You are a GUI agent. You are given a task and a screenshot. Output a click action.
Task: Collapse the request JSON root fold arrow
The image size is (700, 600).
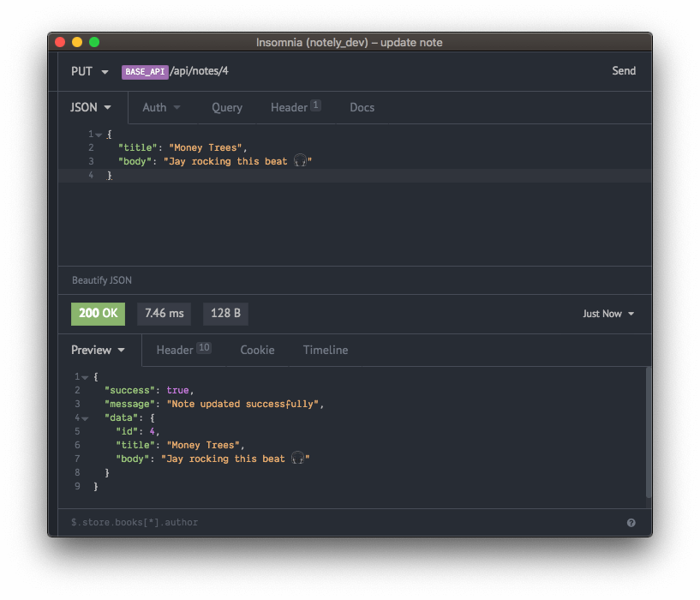pyautogui.click(x=99, y=135)
